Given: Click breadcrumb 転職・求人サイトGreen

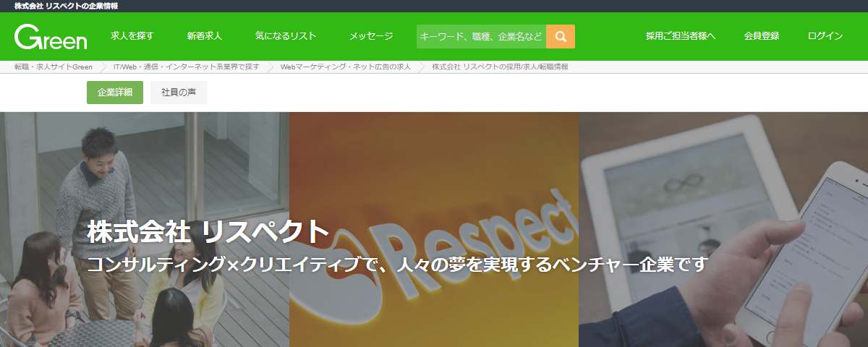Looking at the screenshot, I should point(54,67).
